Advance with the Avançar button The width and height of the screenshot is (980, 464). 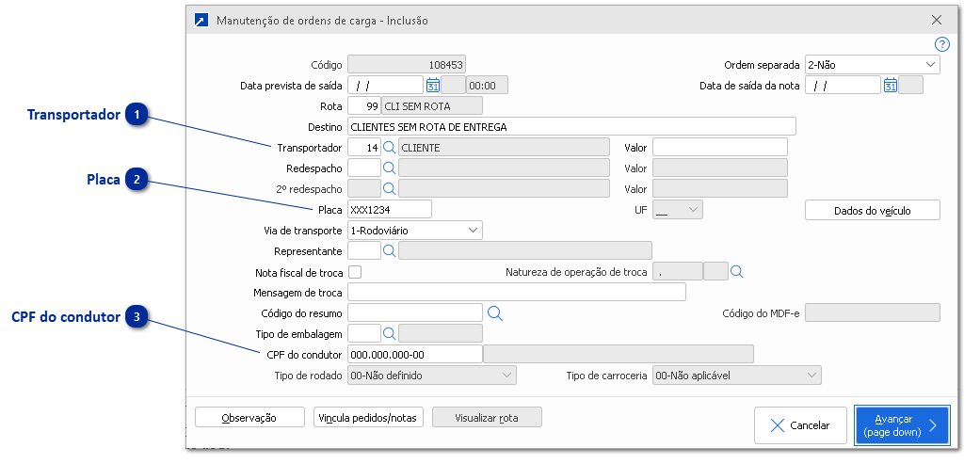902,425
